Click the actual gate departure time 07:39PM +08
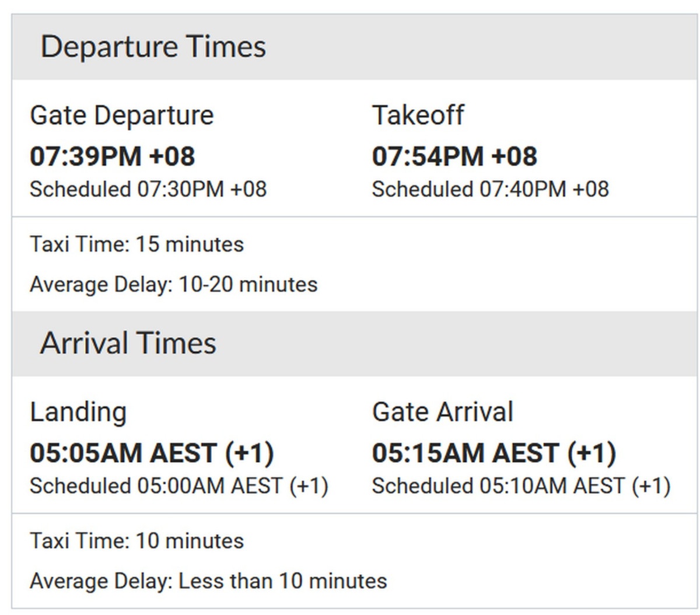The image size is (700, 615). pos(112,156)
